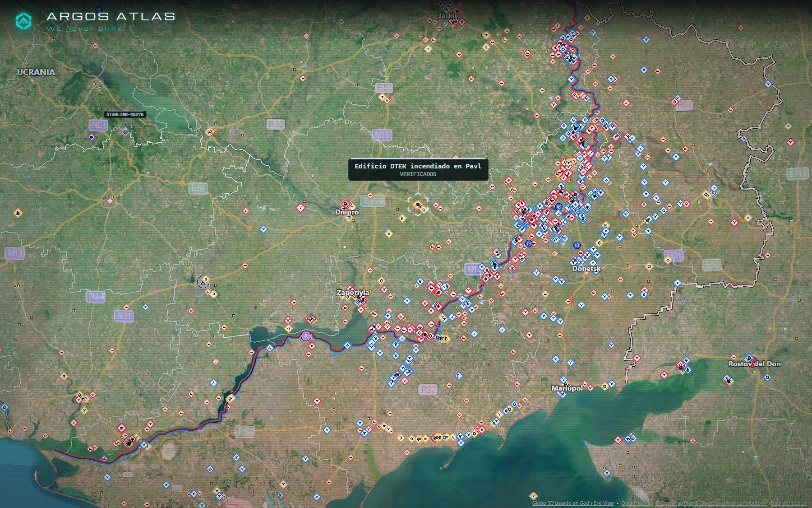
Task: Open the orange binoculars marker near R52
Action: 209,132
